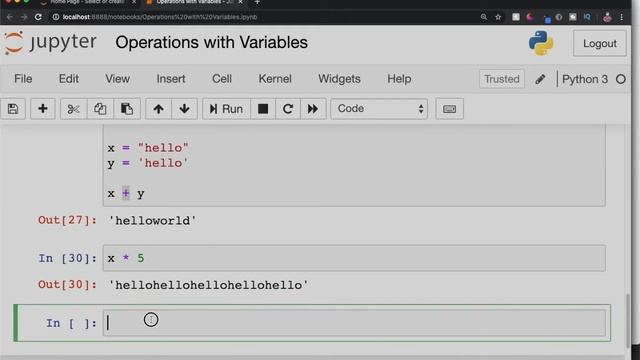Viewport: 640px width, 360px height.
Task: Restart kernel and run all with fast-forward icon
Action: pyautogui.click(x=313, y=109)
